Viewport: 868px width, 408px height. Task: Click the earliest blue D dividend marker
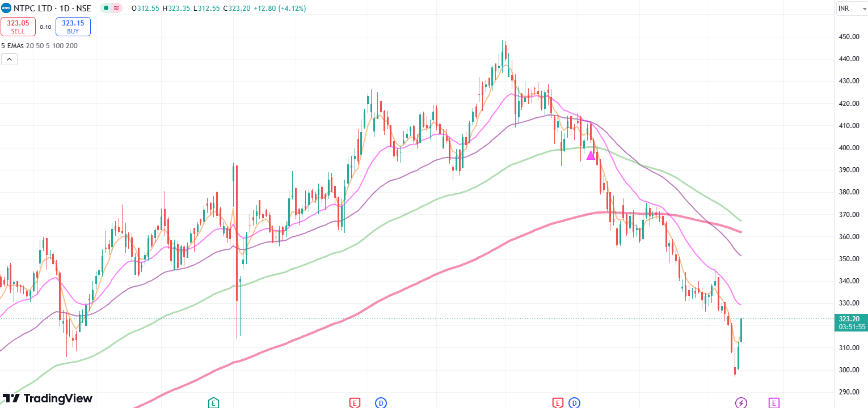point(381,403)
